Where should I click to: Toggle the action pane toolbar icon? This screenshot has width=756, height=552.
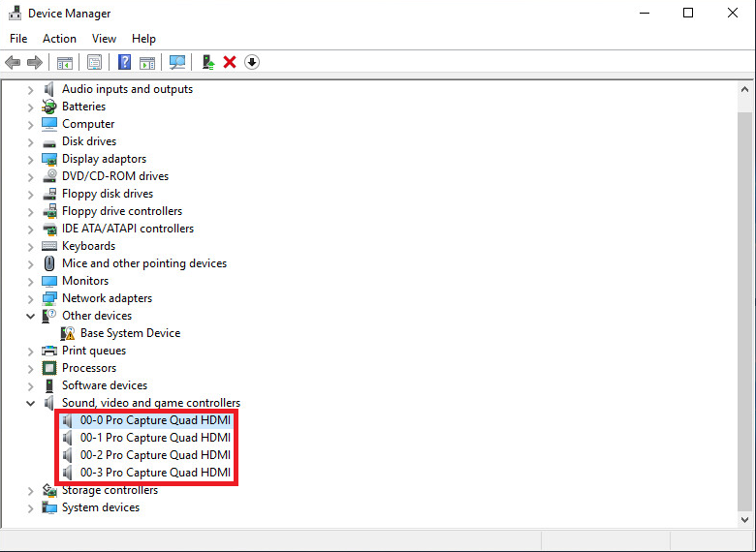click(x=147, y=63)
